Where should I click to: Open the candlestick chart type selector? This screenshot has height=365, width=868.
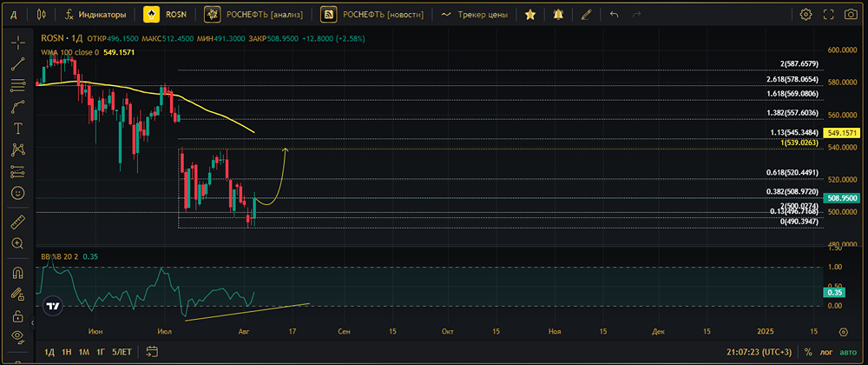click(42, 15)
